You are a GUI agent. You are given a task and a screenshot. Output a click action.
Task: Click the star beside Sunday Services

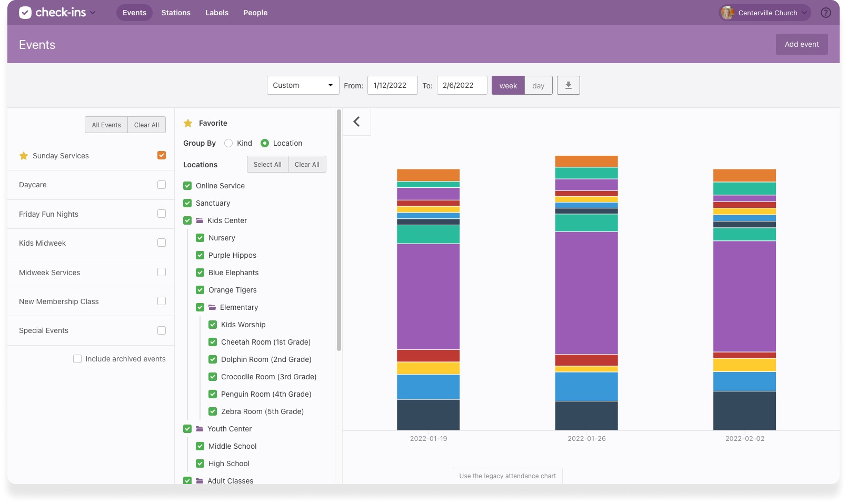pyautogui.click(x=23, y=155)
